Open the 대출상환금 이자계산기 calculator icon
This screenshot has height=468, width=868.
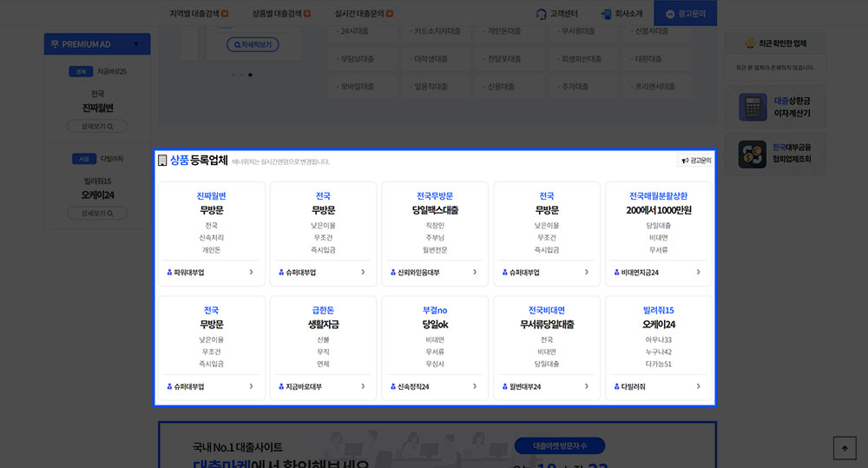pos(750,108)
